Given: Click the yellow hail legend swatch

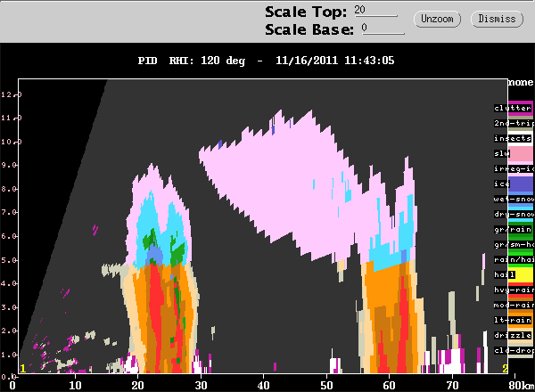Looking at the screenshot, I should click(x=521, y=275).
